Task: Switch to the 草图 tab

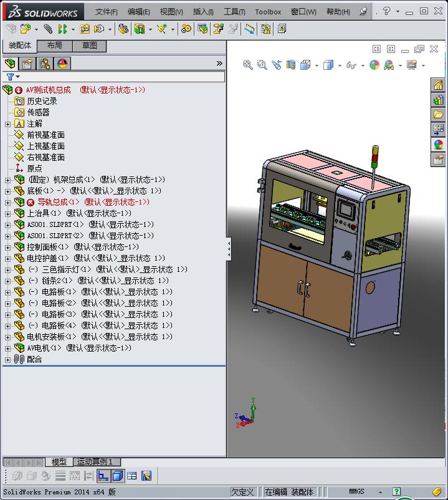Action: (90, 46)
